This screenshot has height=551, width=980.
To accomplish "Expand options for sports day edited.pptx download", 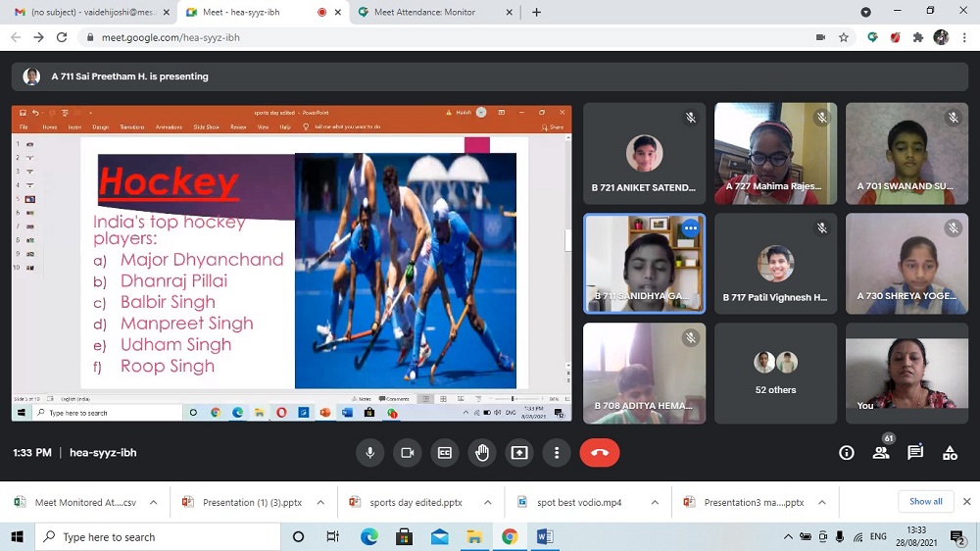I will pos(489,503).
